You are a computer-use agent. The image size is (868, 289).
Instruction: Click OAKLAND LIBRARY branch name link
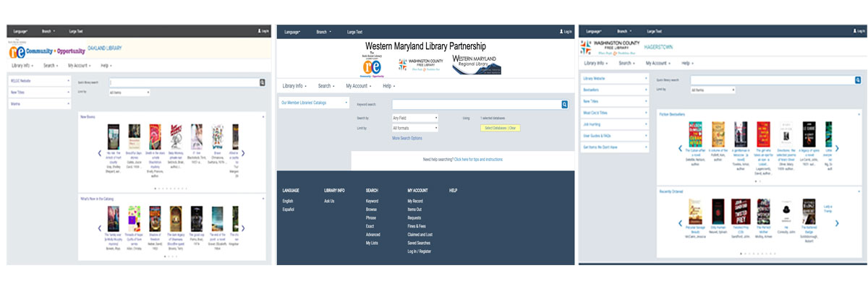pos(104,48)
